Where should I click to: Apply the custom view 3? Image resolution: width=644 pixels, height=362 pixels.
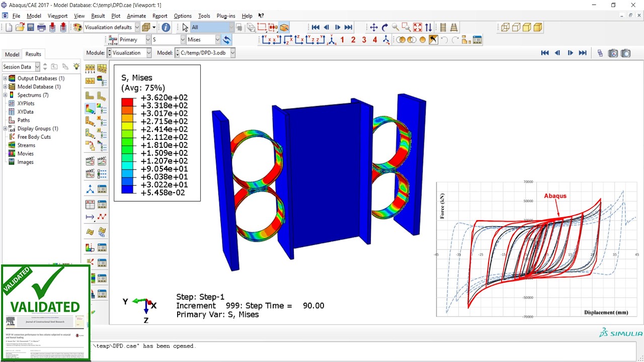tap(364, 40)
